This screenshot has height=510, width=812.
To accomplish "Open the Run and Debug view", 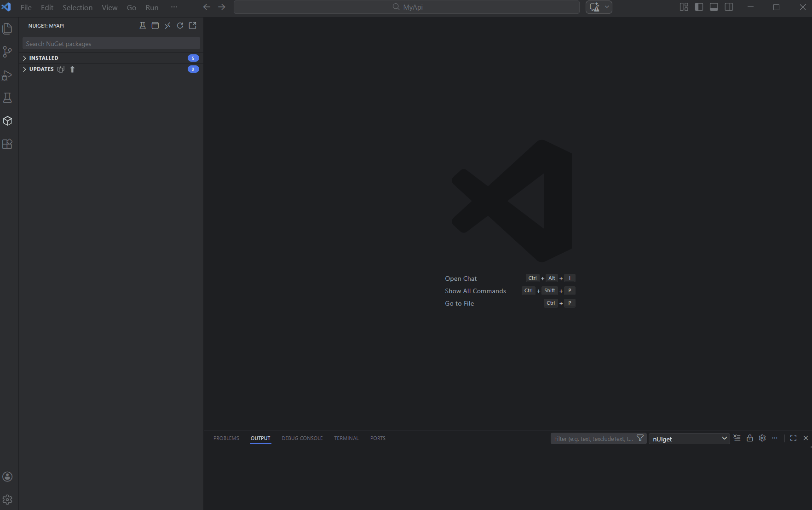I will pyautogui.click(x=7, y=75).
